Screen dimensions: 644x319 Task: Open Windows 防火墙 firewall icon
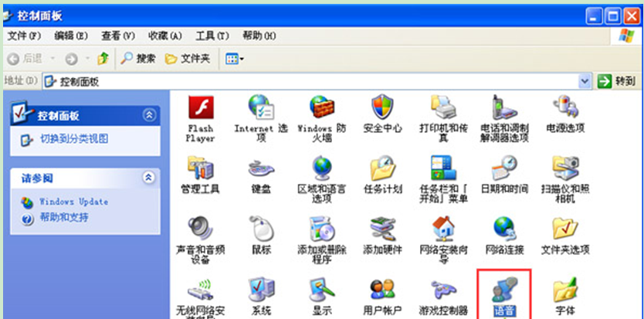click(x=321, y=107)
